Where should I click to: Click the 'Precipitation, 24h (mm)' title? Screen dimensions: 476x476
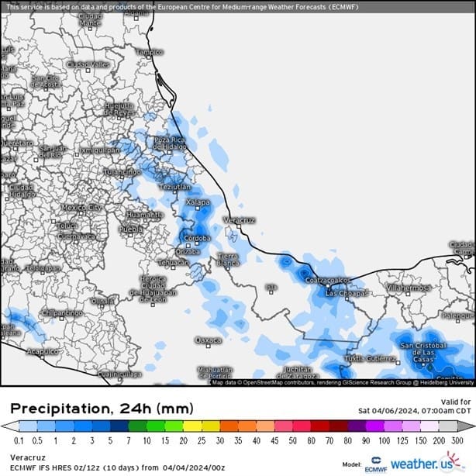[x=102, y=409]
